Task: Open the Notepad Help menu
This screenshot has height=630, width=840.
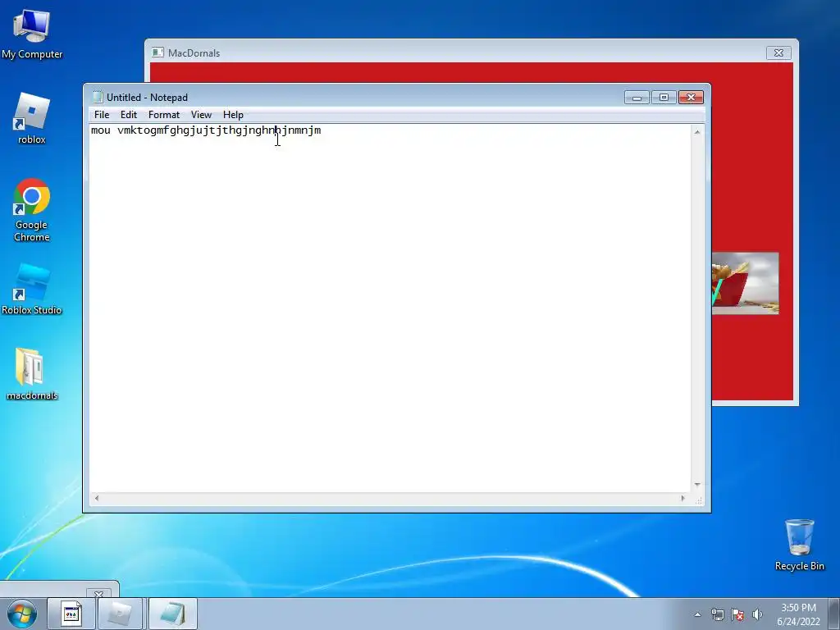Action: (233, 115)
